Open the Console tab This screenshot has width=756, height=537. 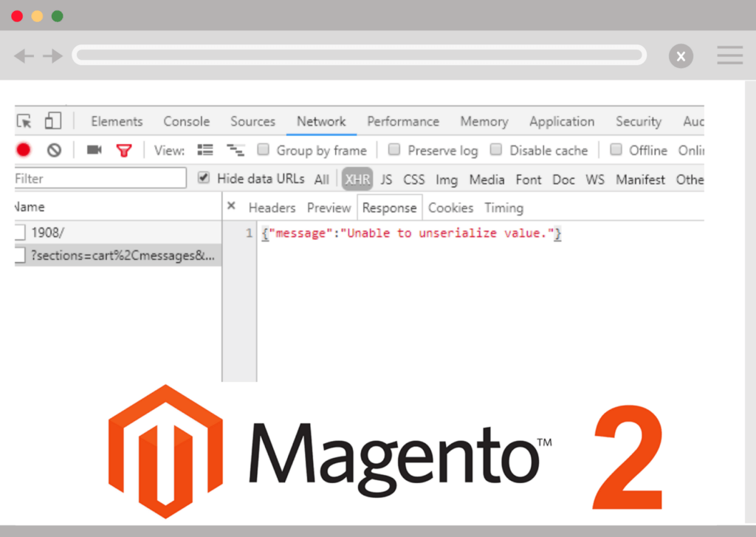click(186, 121)
